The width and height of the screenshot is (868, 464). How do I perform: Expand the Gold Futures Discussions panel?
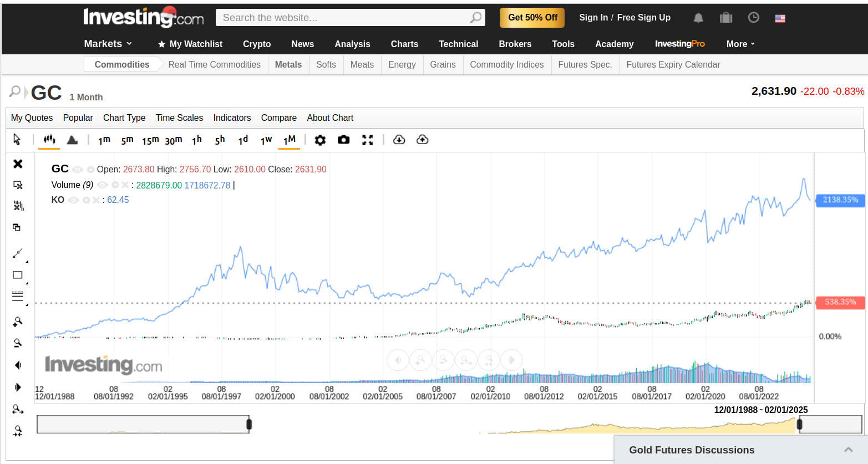click(x=848, y=450)
